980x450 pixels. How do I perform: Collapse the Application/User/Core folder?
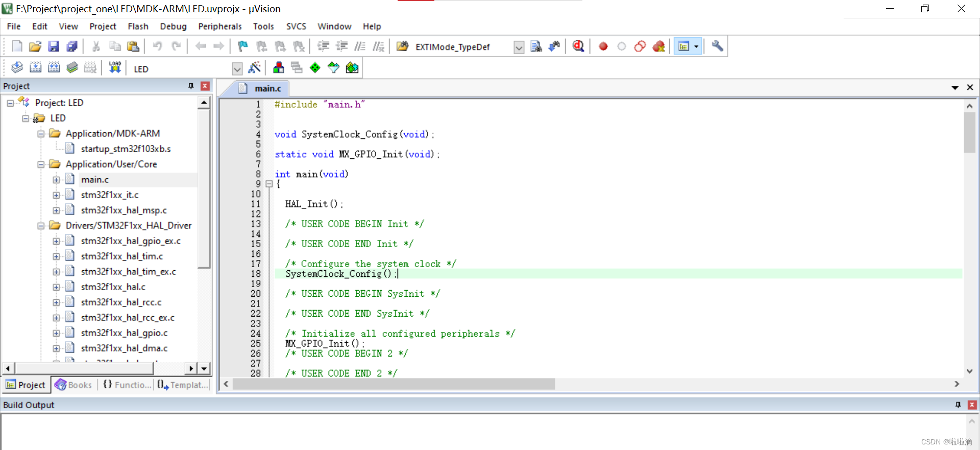point(40,164)
